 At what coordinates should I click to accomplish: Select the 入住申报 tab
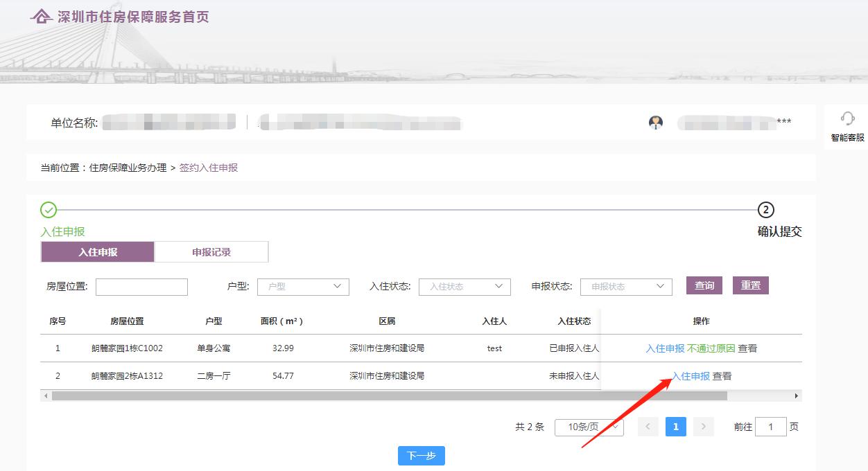click(x=97, y=251)
